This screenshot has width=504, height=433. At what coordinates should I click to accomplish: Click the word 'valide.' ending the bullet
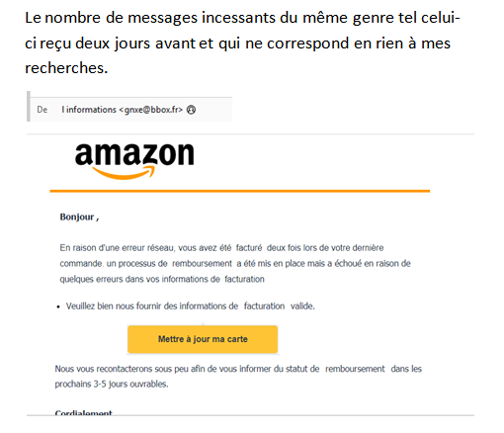(302, 306)
